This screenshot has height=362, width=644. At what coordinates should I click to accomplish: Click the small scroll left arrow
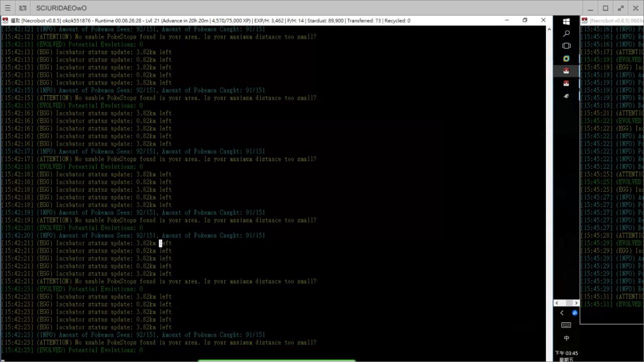click(556, 303)
